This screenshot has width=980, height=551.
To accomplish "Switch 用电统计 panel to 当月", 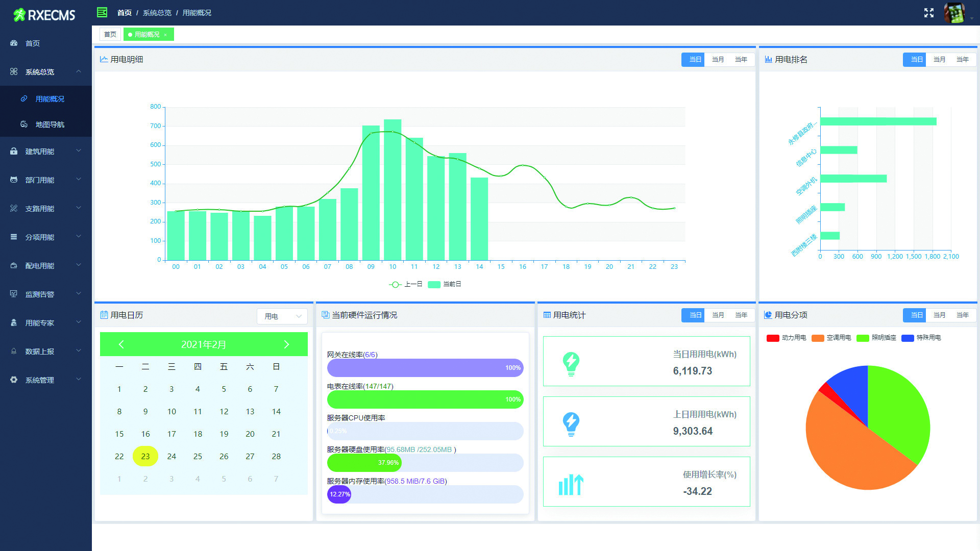I will (x=718, y=315).
